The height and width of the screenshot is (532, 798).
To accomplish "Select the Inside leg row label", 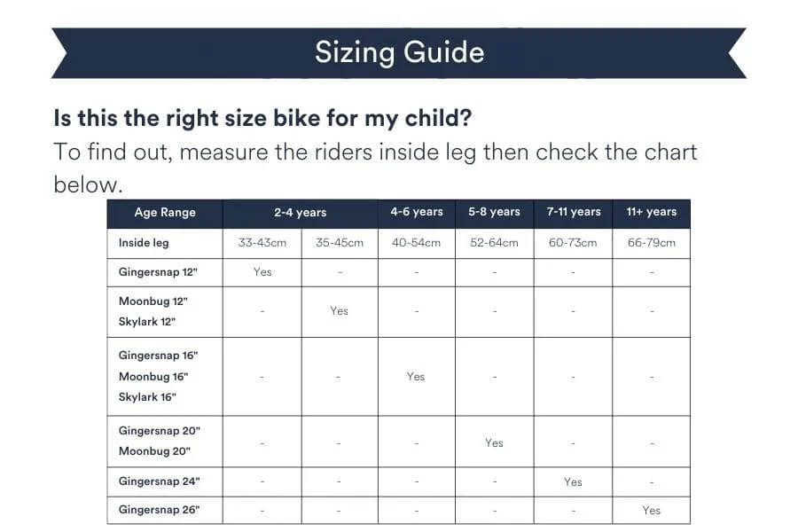I will pos(144,242).
